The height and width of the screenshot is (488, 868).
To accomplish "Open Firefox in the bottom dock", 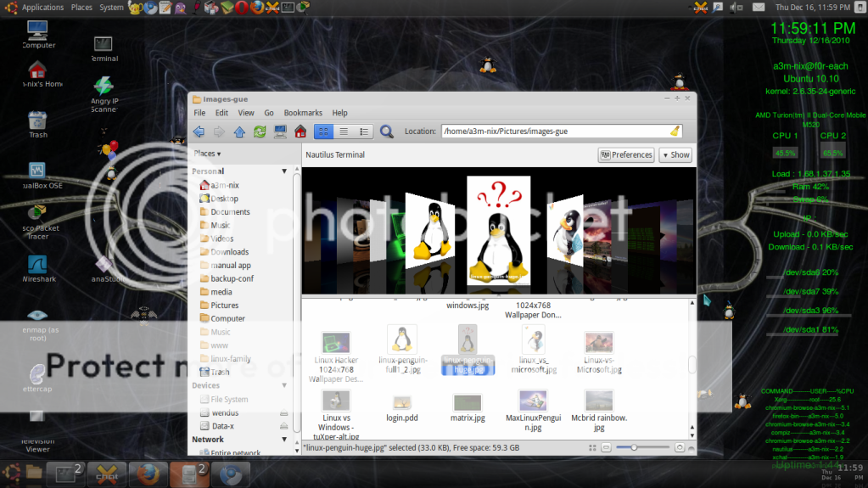I will pos(148,474).
